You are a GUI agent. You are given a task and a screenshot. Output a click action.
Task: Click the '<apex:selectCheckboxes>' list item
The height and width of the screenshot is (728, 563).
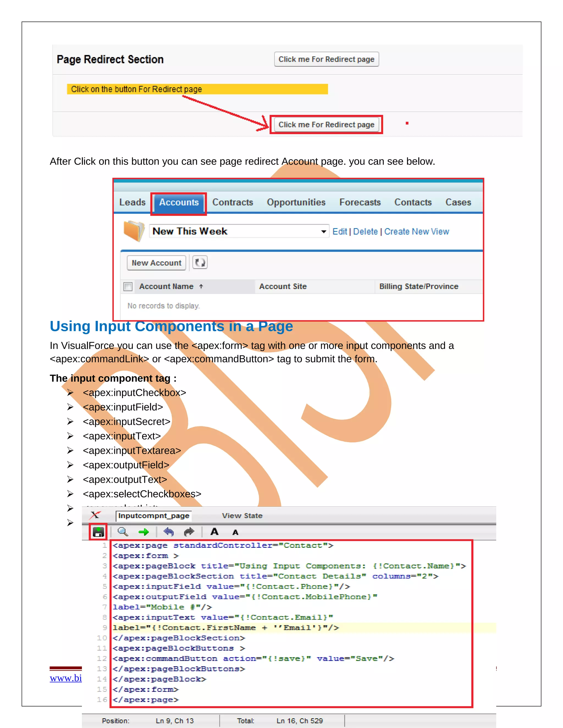(x=142, y=494)
